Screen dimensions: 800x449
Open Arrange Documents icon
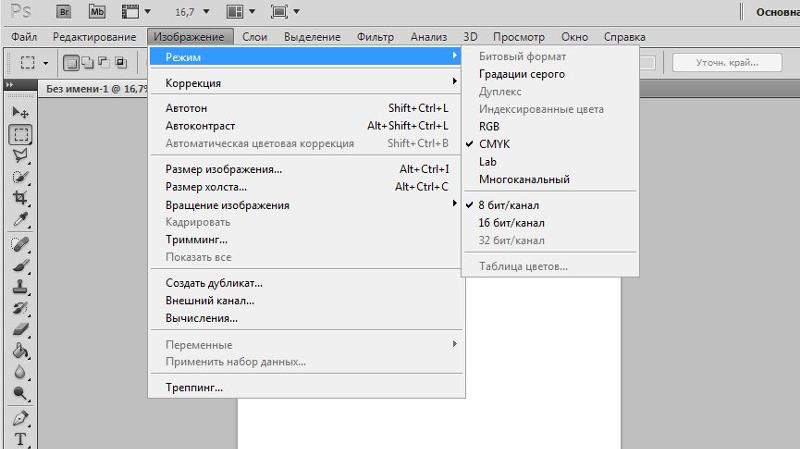pos(240,11)
